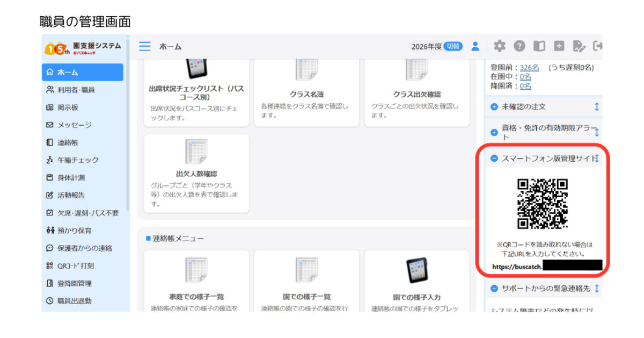
Task: Click the document edit icon in header
Action: (579, 46)
